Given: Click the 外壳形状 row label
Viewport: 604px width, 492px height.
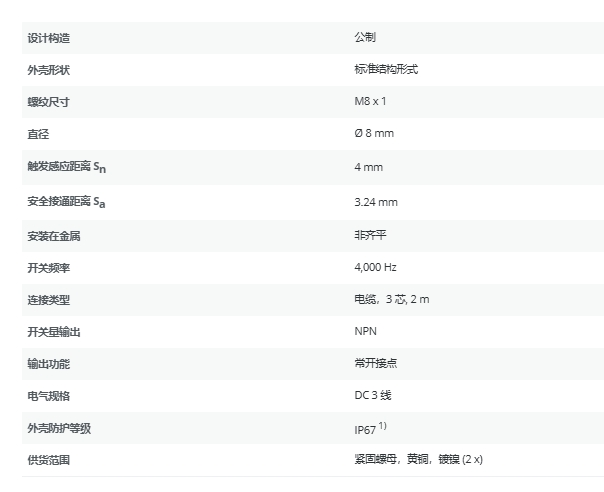Looking at the screenshot, I should click(48, 70).
